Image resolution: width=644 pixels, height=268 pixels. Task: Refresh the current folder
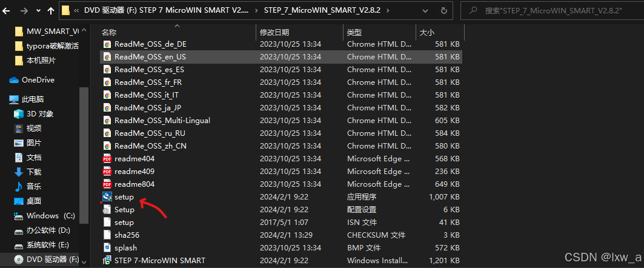coord(443,11)
